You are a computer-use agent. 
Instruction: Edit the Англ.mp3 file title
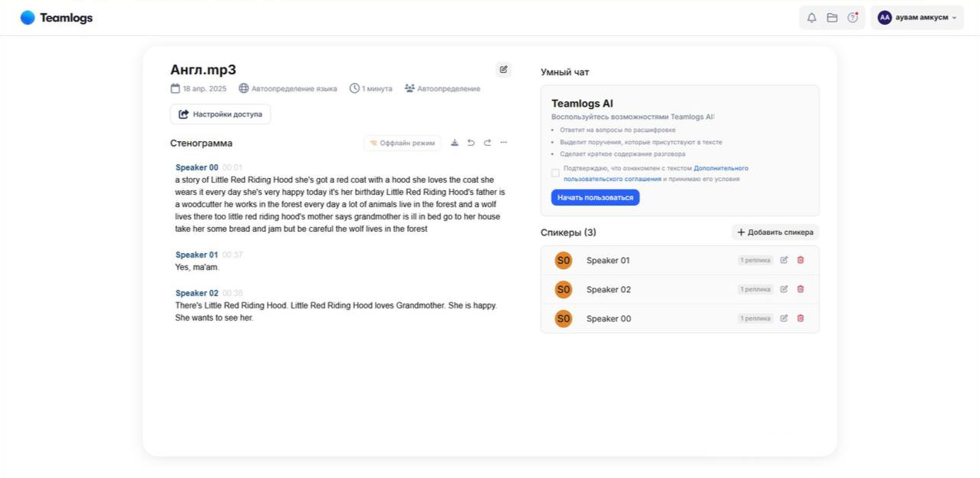tap(503, 70)
